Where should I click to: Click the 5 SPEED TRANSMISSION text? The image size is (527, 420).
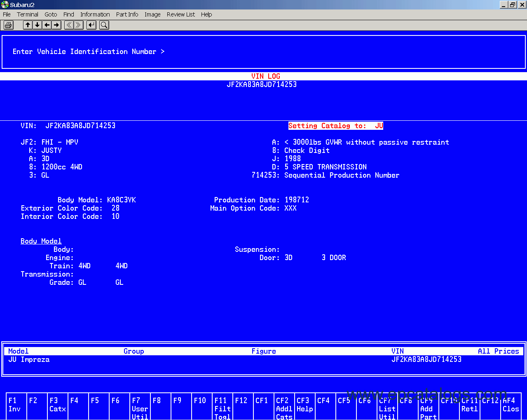coord(326,167)
